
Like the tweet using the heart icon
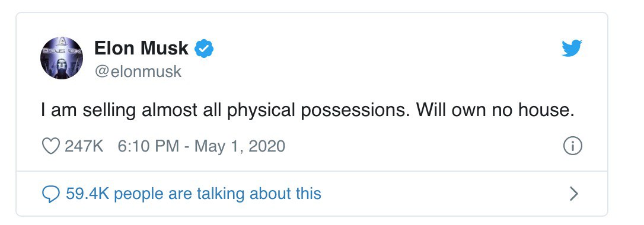51,146
